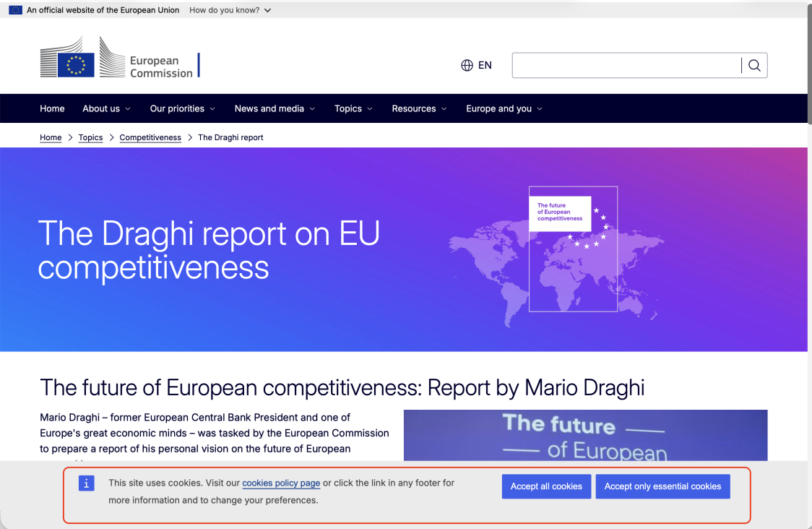Click the European Commission logo
This screenshot has width=812, height=529.
click(119, 58)
